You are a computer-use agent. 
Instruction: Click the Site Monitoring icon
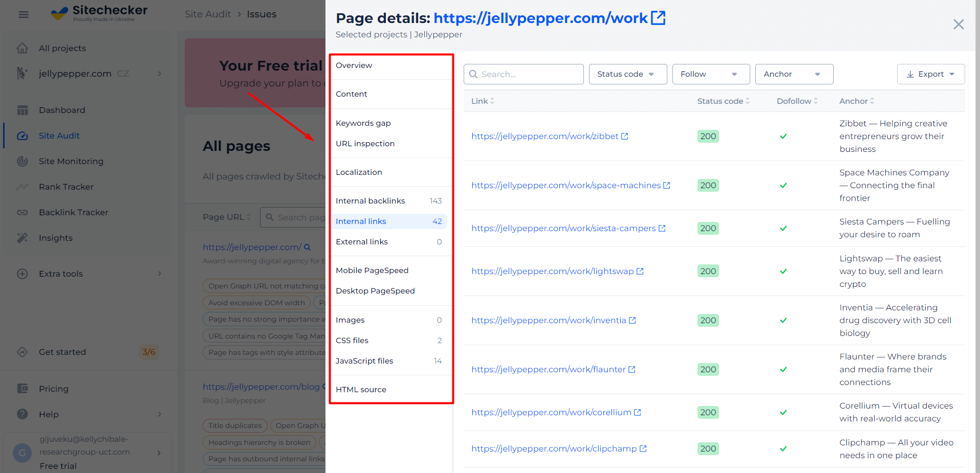pyautogui.click(x=23, y=161)
